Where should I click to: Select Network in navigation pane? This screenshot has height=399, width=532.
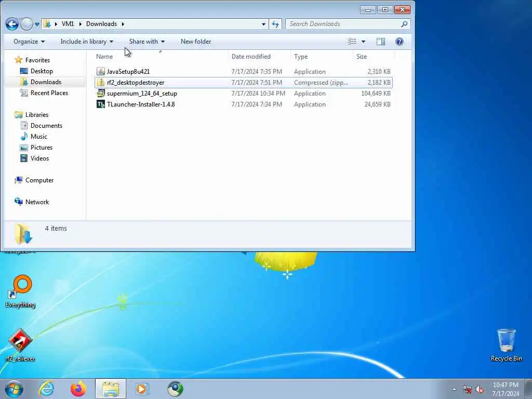click(37, 202)
